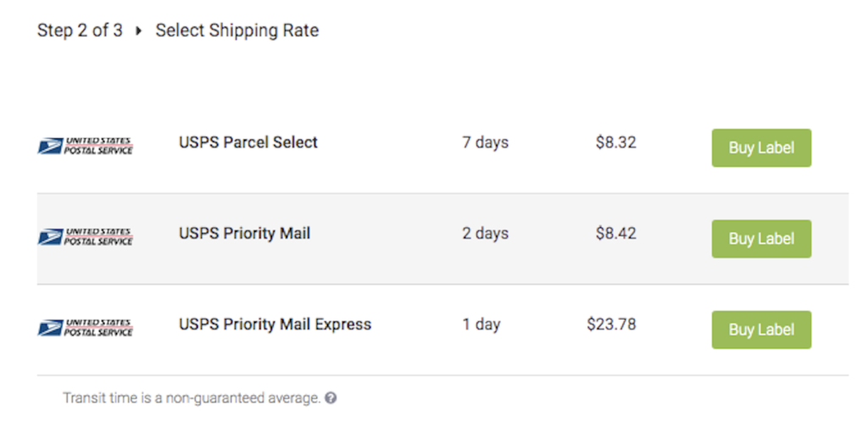Click the breadcrumb arrow after Step 2 of 3

(x=139, y=31)
